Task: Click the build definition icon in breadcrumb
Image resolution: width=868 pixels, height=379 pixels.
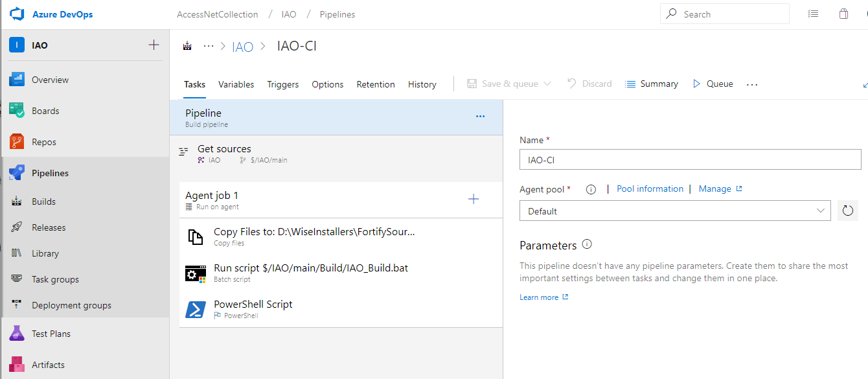Action: 188,46
